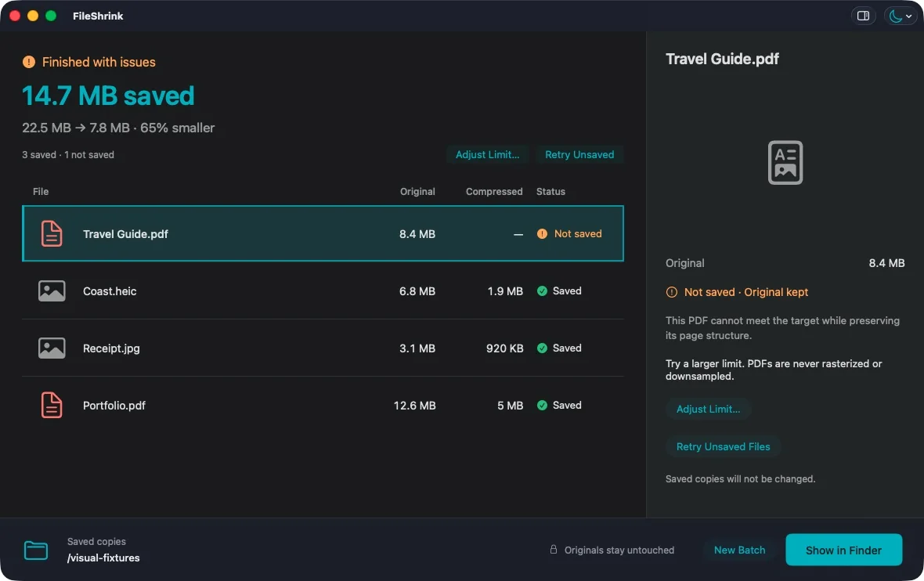Select the Portfolio.pdf file name
The image size is (924, 581).
click(114, 406)
